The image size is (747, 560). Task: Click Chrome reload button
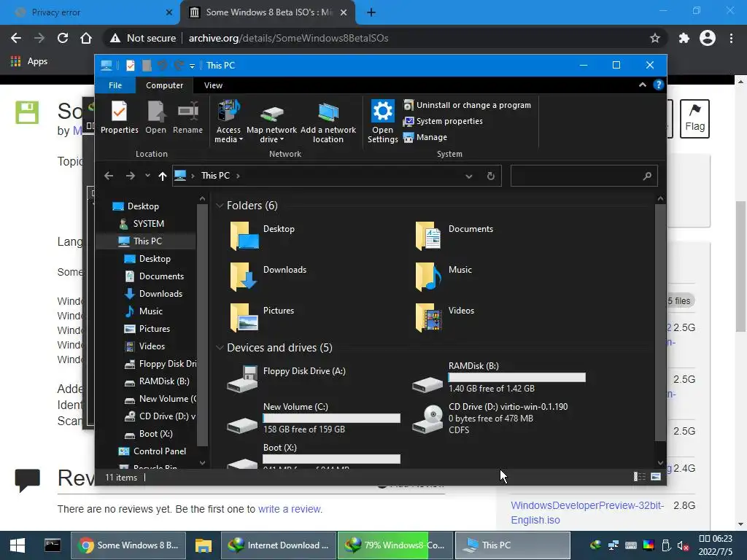(63, 38)
